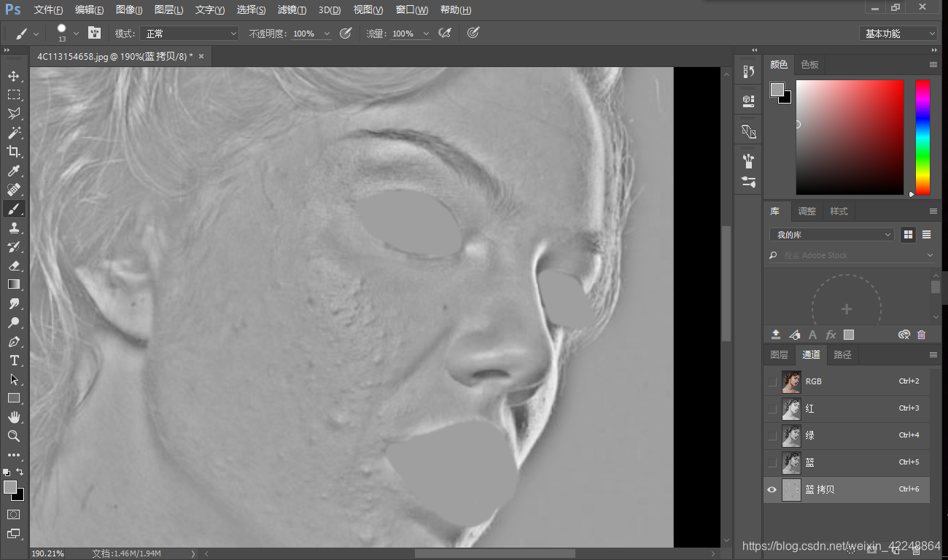Viewport: 948px width, 560px height.
Task: Switch to the 路径 tab
Action: pos(842,354)
